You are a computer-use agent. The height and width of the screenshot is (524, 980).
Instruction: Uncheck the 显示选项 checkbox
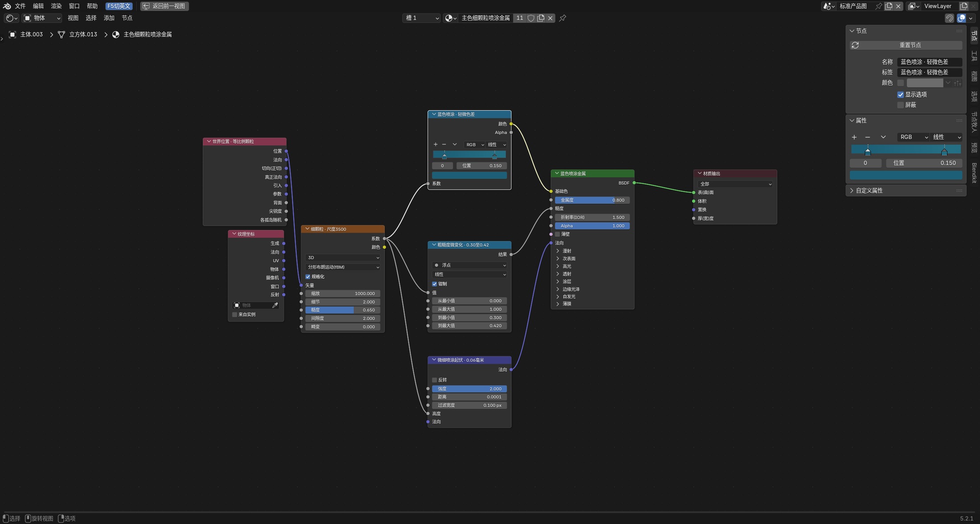pos(900,94)
